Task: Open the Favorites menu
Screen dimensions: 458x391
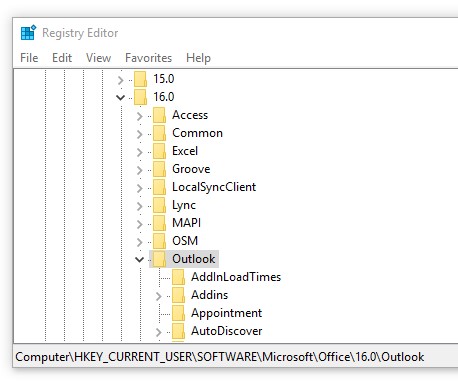Action: click(x=149, y=58)
